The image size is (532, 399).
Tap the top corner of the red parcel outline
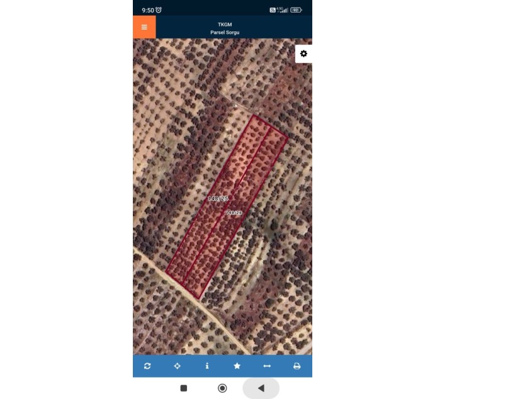(x=254, y=116)
